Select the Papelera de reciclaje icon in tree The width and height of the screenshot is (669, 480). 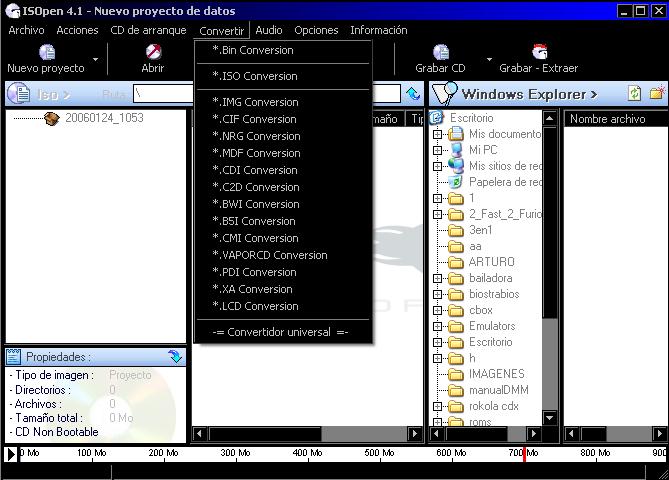457,182
